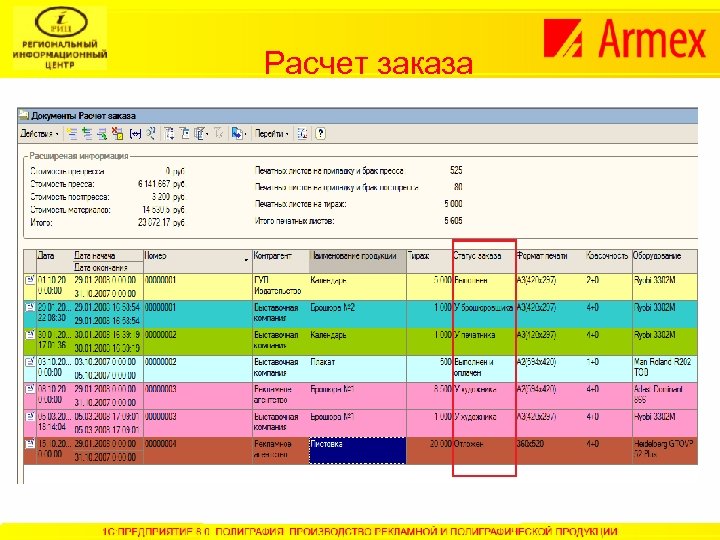This screenshot has height=540, width=720.
Task: Click the Man Roland R202 equipment cell
Action: [665, 369]
